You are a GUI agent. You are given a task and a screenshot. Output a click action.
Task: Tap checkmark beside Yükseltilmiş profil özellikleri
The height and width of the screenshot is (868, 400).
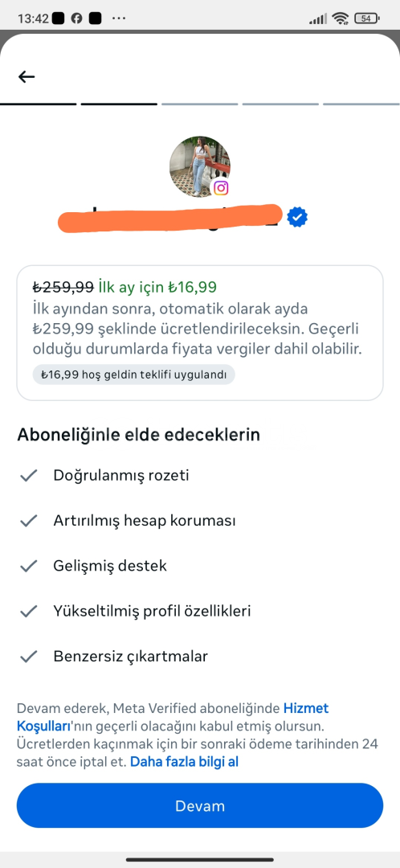[28, 611]
